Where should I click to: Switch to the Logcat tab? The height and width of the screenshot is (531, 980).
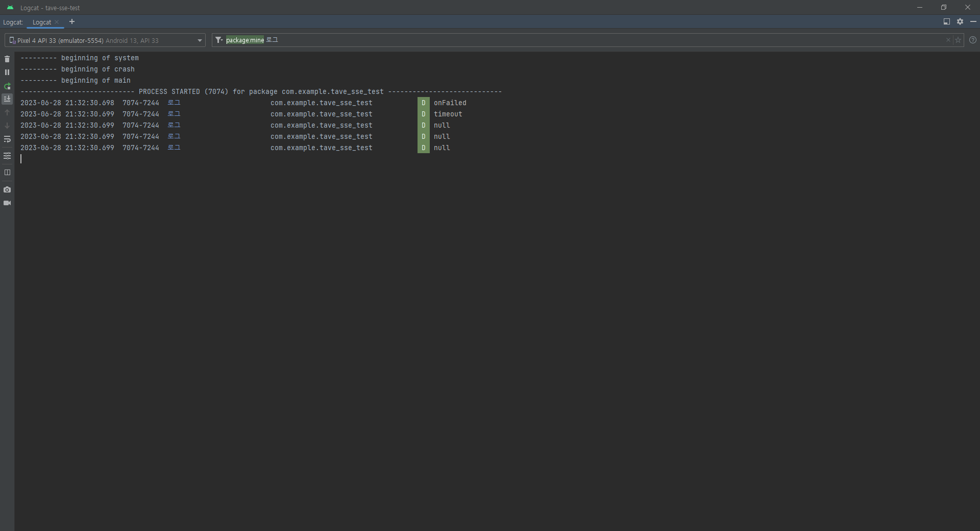point(42,22)
